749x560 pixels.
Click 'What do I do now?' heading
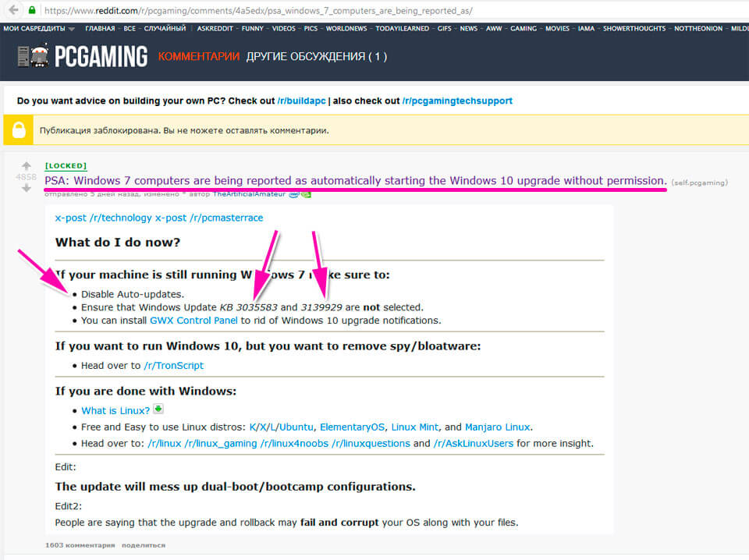pos(118,242)
